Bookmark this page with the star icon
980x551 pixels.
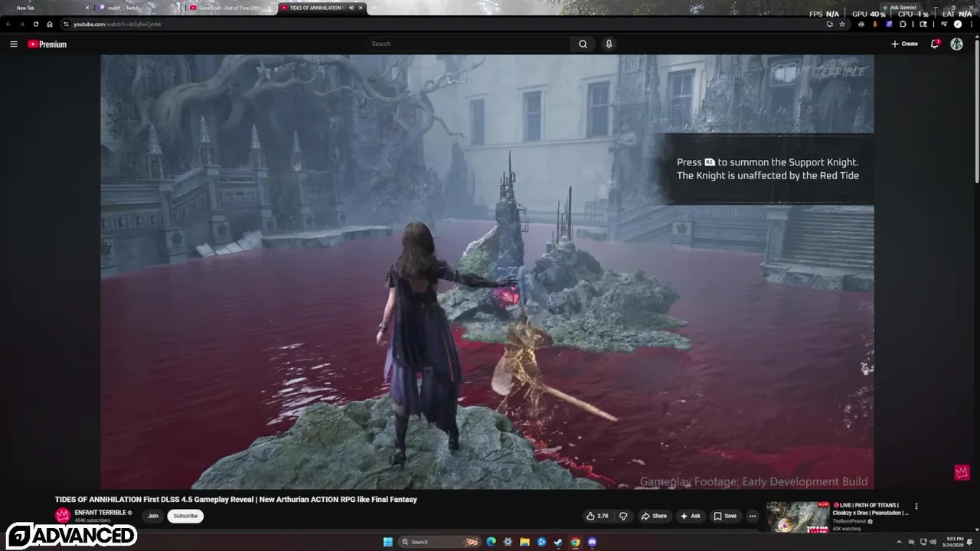coord(842,24)
